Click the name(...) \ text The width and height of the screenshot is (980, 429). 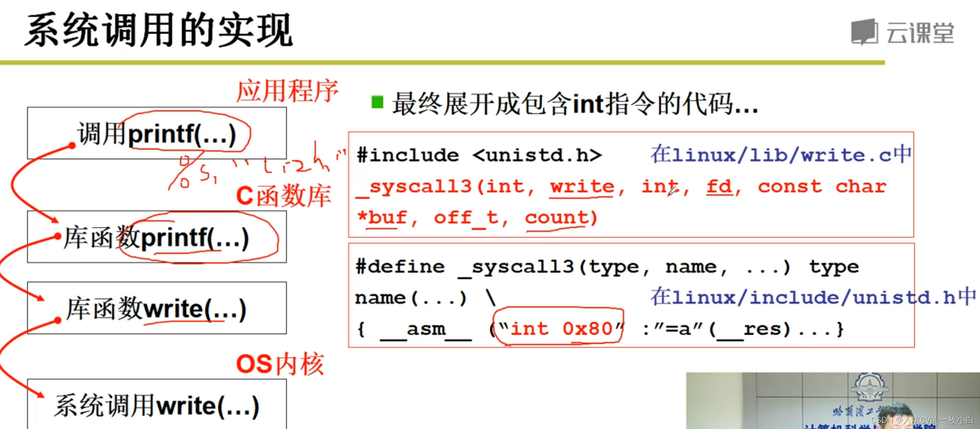coord(425,298)
